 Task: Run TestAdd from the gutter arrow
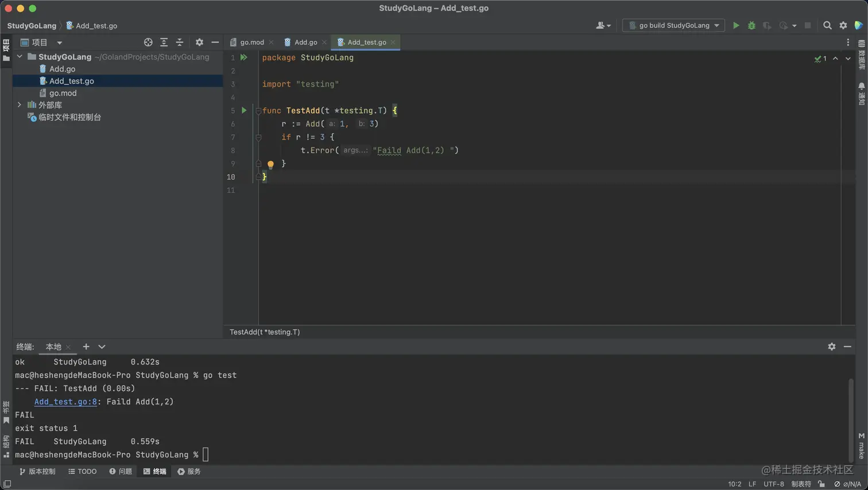tap(244, 110)
